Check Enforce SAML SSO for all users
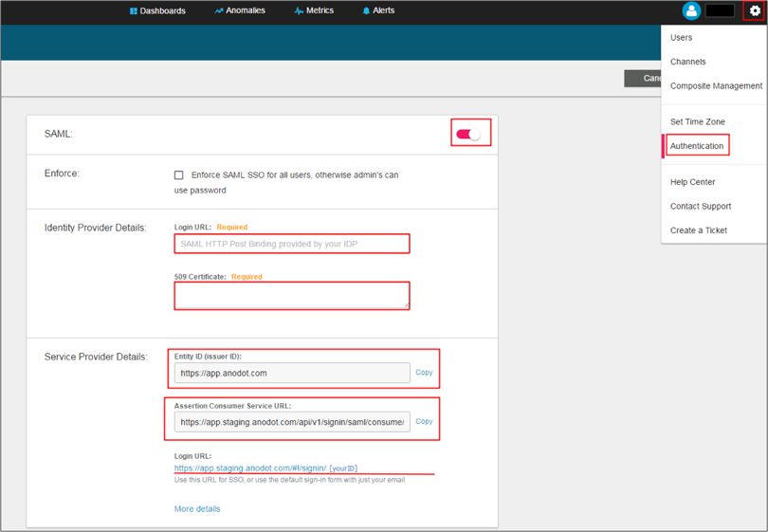This screenshot has height=532, width=768. 178,175
